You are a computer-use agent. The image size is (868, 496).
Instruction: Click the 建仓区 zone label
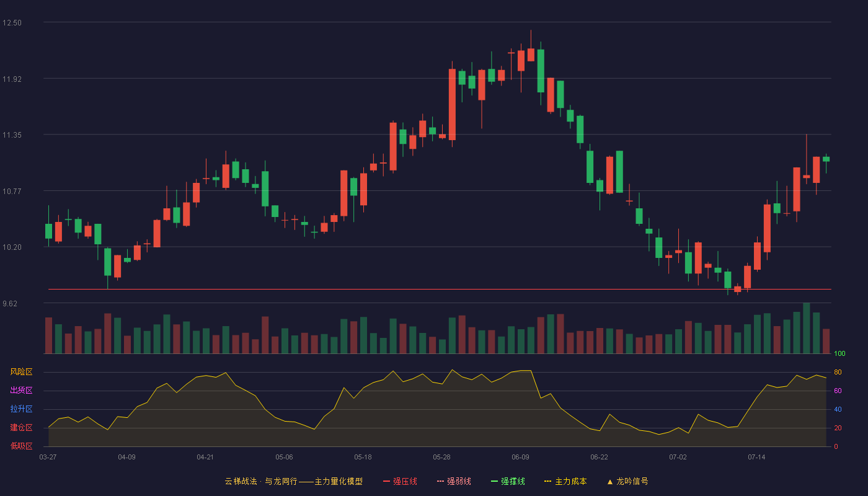pyautogui.click(x=21, y=428)
